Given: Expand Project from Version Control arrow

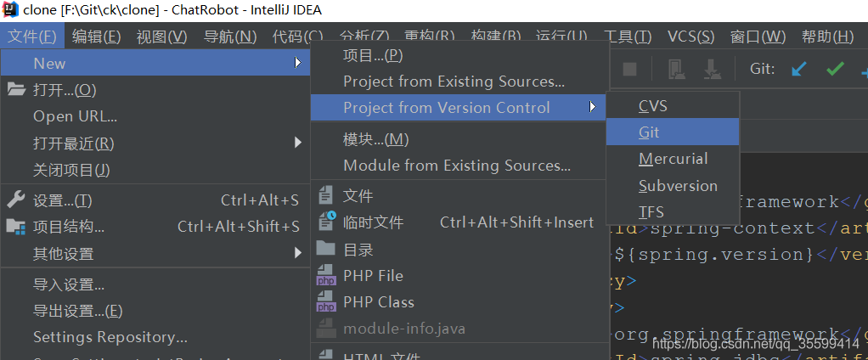Looking at the screenshot, I should pos(593,107).
